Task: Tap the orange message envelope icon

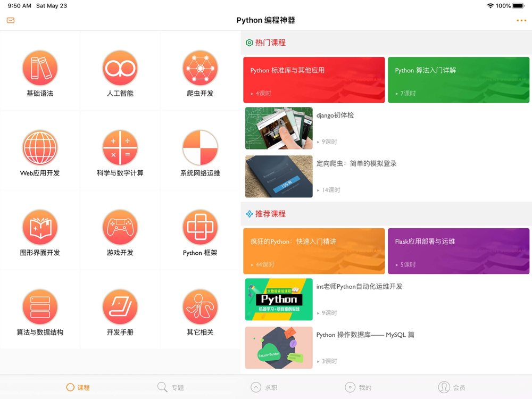Action: (x=11, y=20)
